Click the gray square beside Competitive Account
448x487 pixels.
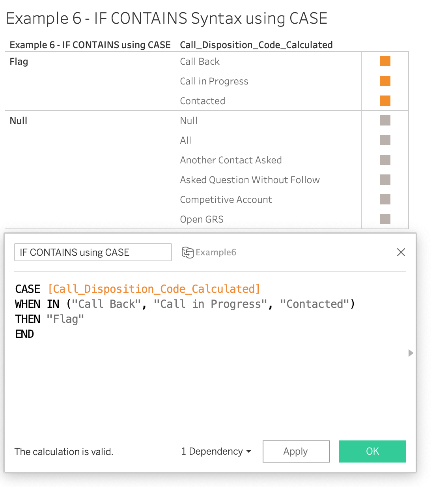[385, 199]
